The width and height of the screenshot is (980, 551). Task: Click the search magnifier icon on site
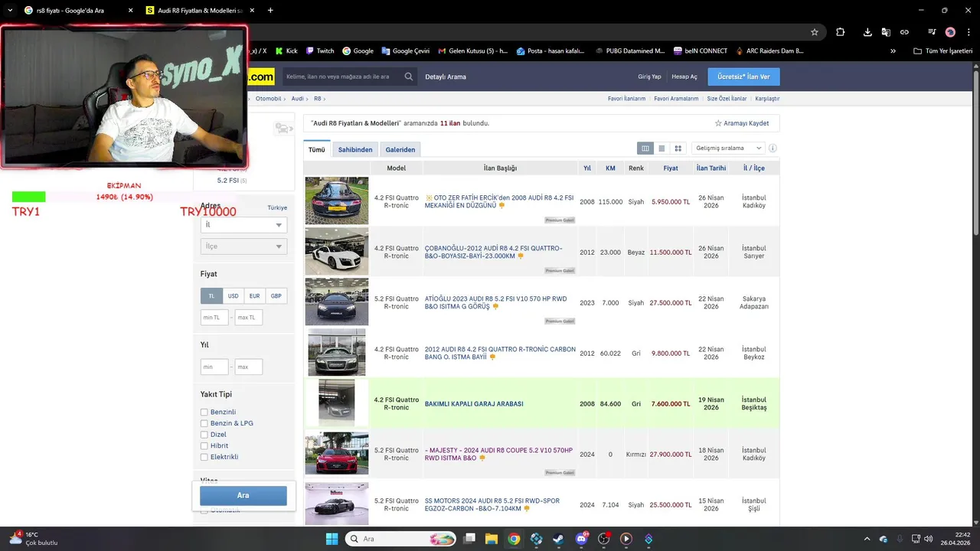[x=409, y=77]
